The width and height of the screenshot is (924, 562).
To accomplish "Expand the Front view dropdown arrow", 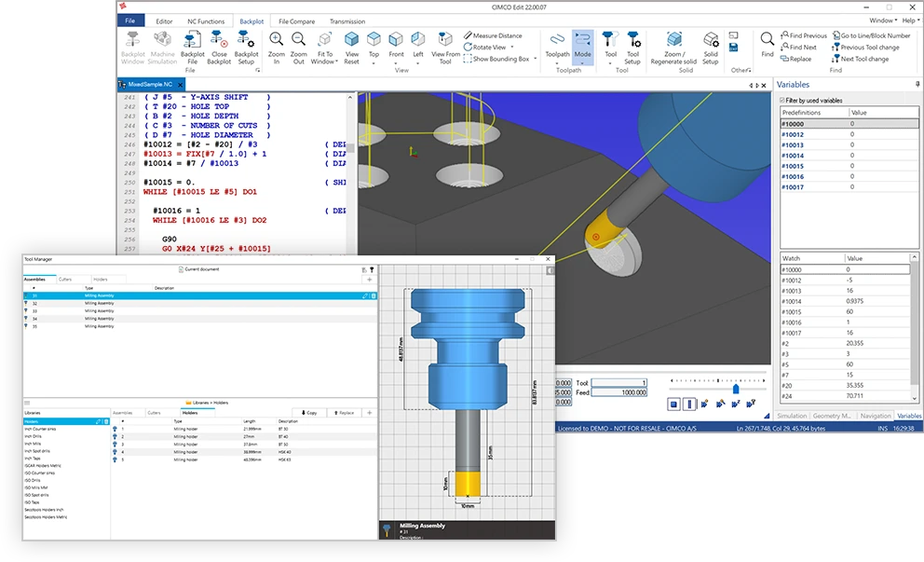I will (396, 62).
